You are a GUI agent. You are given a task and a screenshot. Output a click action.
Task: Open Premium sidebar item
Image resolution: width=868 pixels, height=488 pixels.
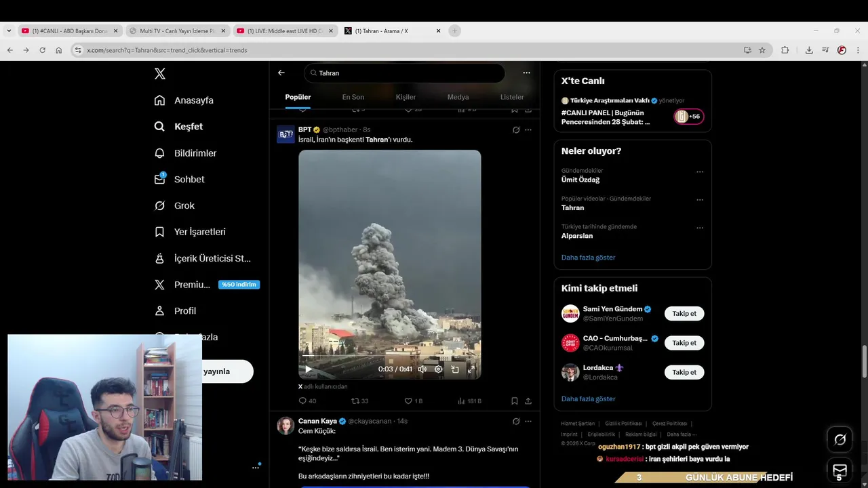pos(206,285)
